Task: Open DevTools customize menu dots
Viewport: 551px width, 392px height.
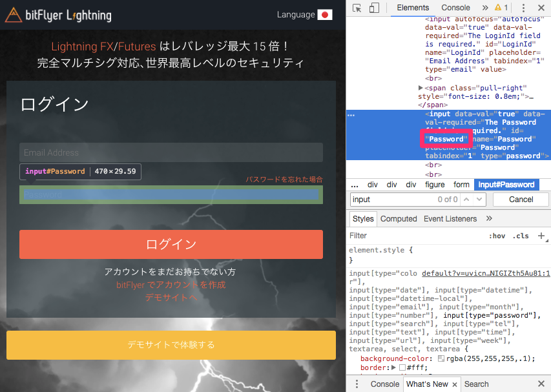Action: pos(523,8)
